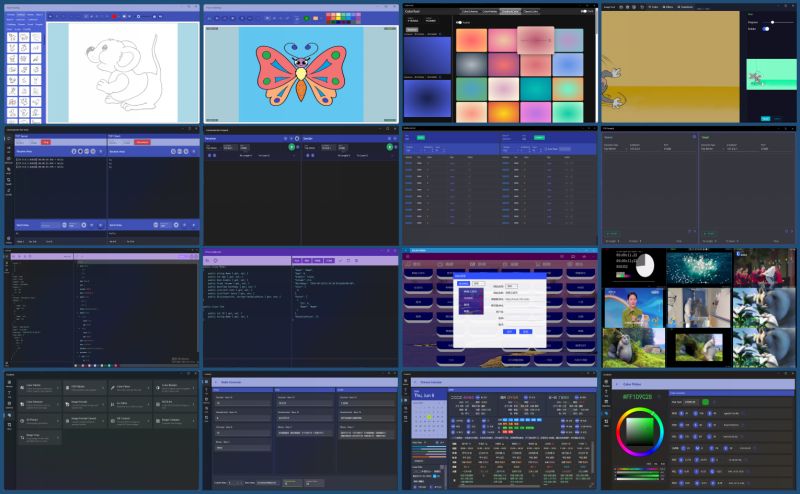Click the upper linear blue gradient preview
The image size is (800, 494).
[427, 55]
